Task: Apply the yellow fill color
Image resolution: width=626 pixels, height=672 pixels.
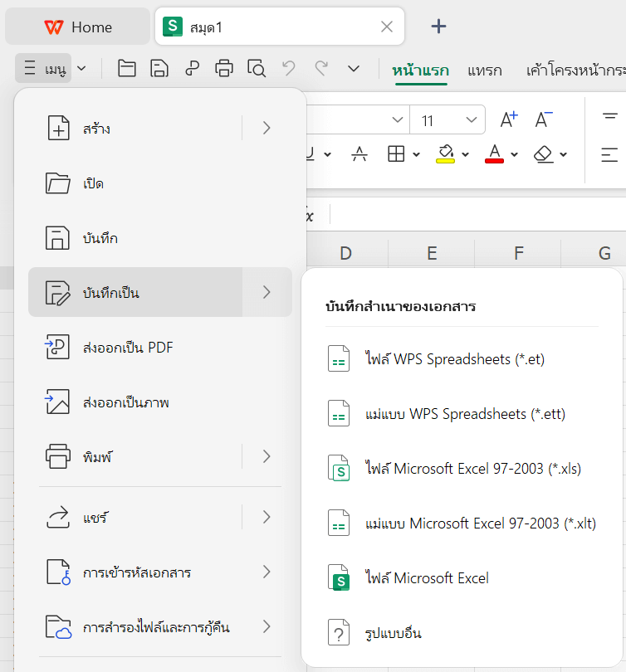Action: pyautogui.click(x=446, y=153)
